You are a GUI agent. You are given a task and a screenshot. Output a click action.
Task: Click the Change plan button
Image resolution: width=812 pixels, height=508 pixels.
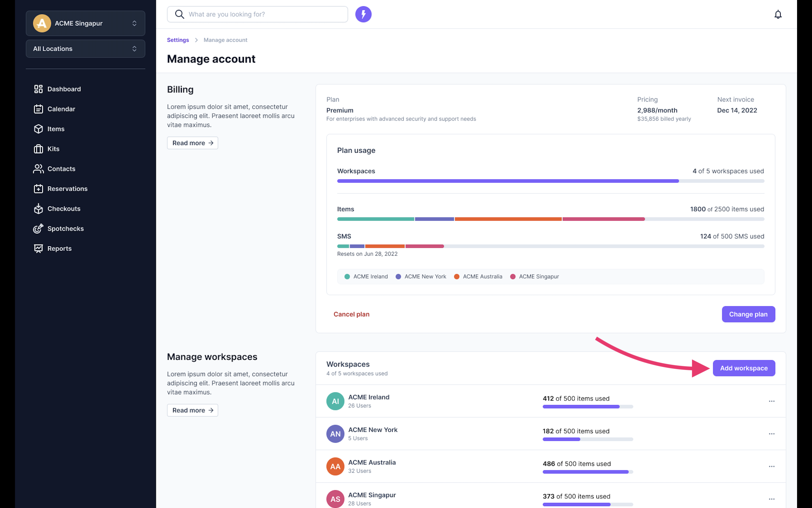click(x=748, y=314)
